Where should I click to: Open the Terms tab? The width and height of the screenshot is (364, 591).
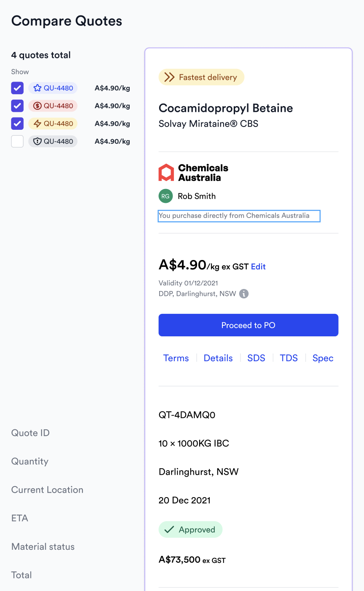[176, 358]
